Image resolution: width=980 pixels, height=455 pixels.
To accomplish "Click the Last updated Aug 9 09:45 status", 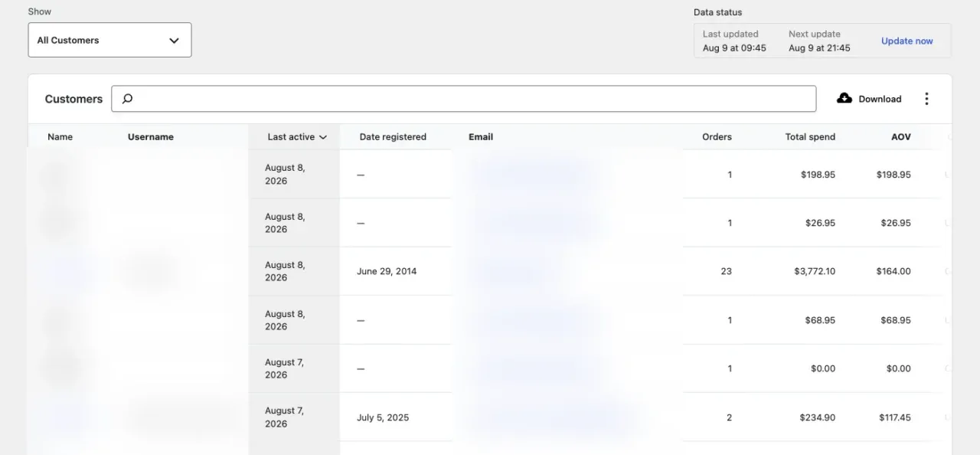I will coord(734,41).
